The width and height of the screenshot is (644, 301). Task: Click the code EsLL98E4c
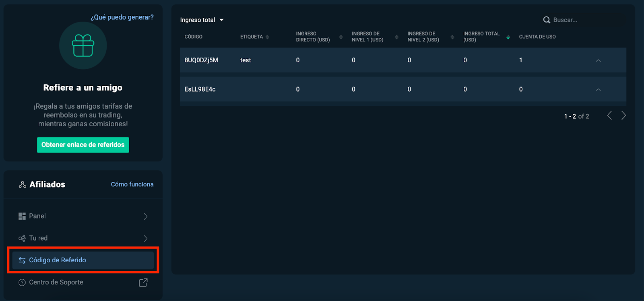[200, 89]
